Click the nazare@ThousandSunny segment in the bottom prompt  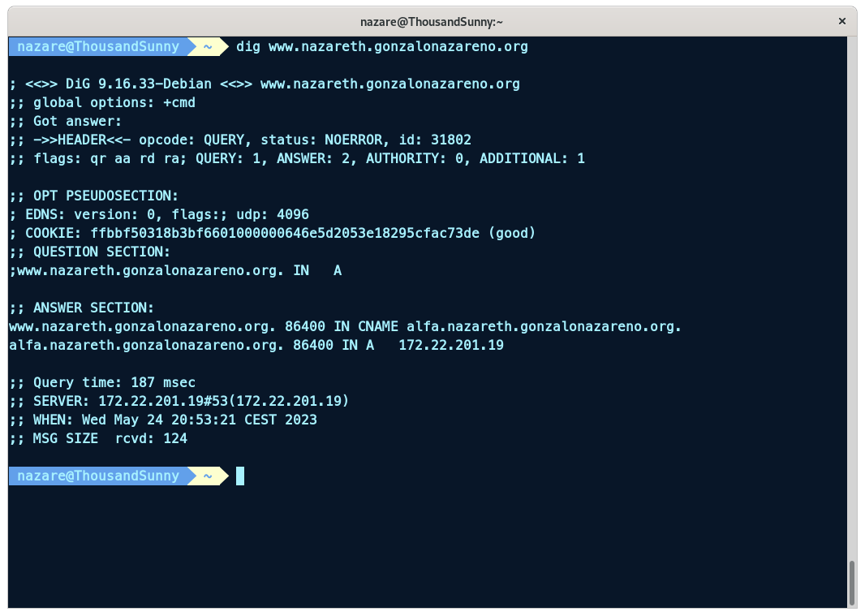[97, 476]
